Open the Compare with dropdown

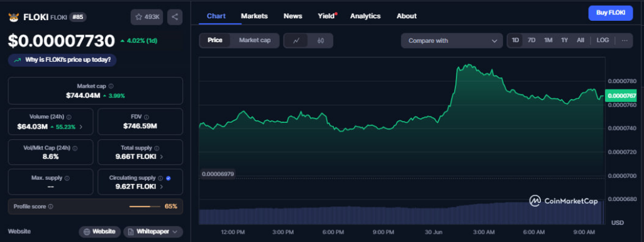tap(452, 41)
